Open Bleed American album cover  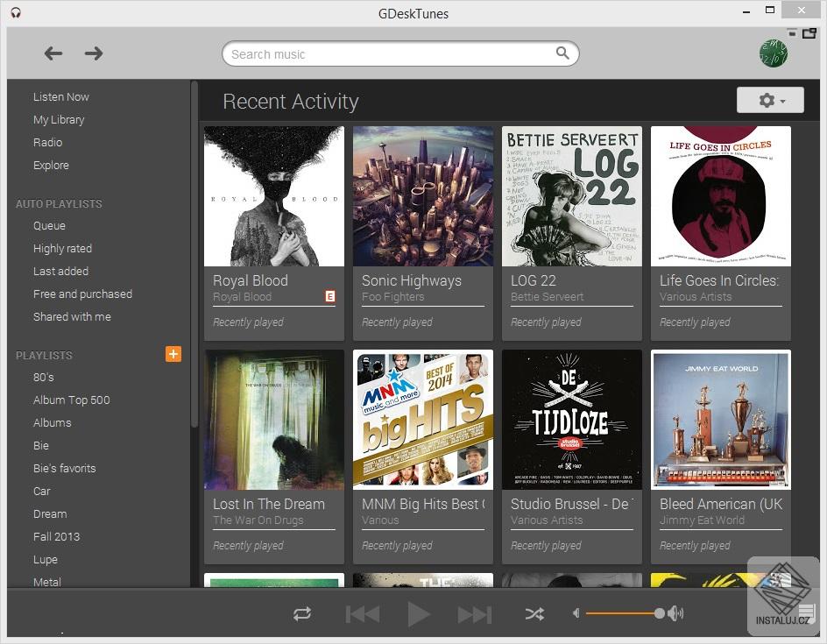pos(721,420)
